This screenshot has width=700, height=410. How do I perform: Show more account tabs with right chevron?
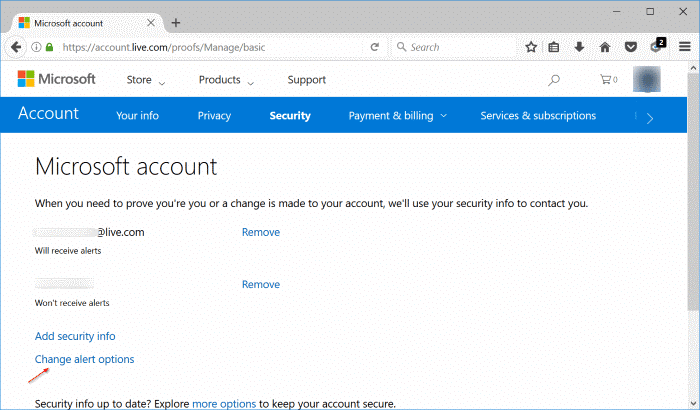(x=650, y=118)
